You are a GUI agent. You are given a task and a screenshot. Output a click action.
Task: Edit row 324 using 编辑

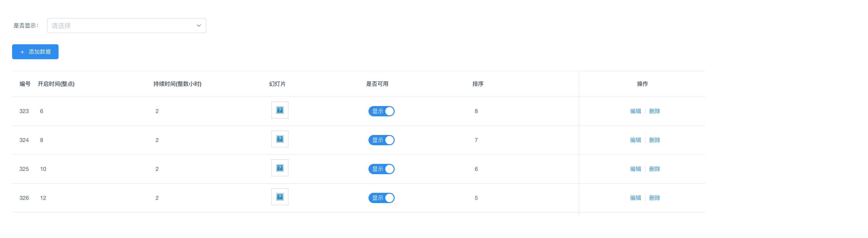coord(635,140)
